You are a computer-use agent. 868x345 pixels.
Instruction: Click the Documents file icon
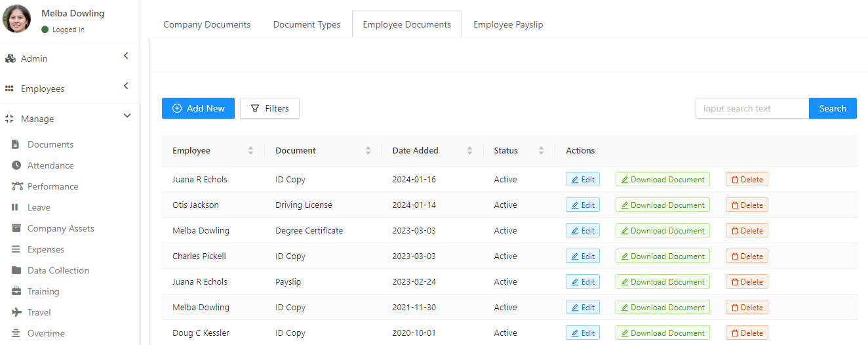pos(16,144)
